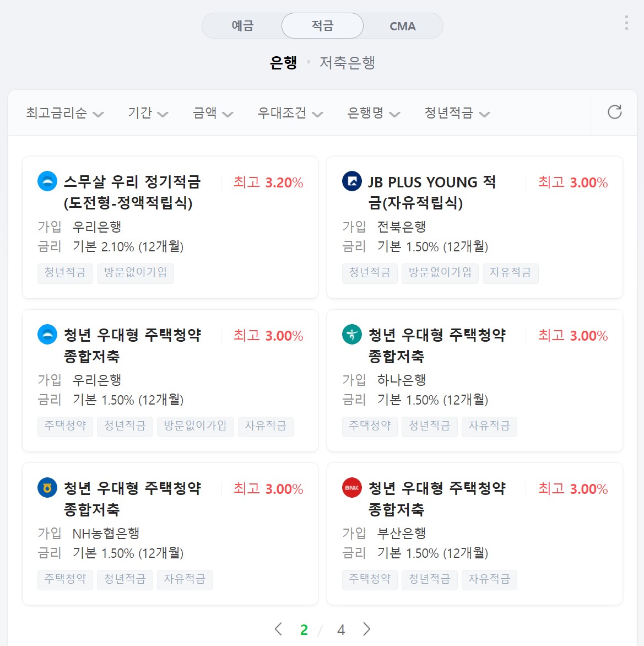
Task: Open 스무살 우리 정기적금 product title
Action: tap(132, 192)
